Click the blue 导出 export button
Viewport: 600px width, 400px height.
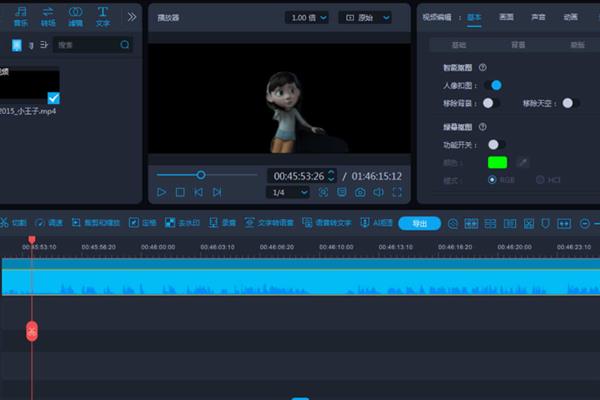[x=420, y=223]
